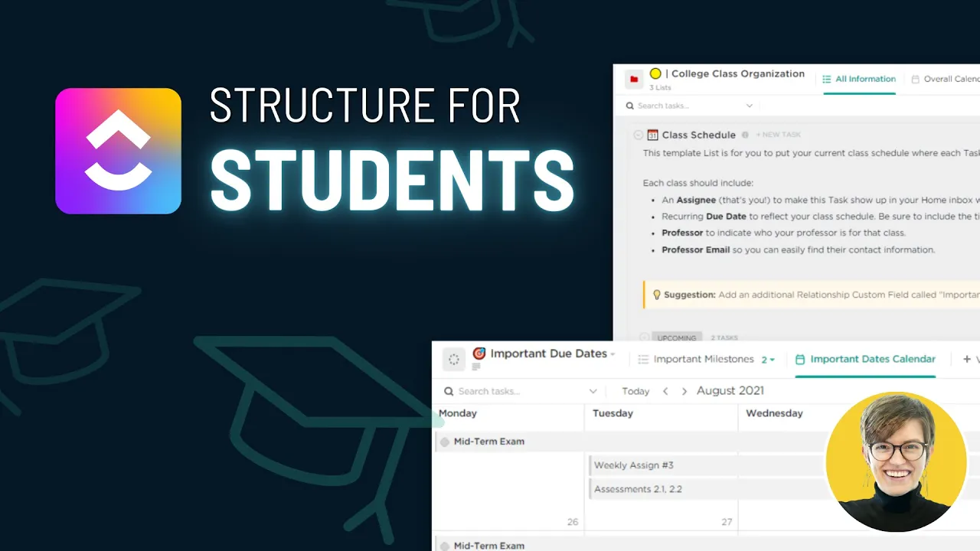Go to previous month with left arrow
980x551 pixels.
click(x=665, y=391)
